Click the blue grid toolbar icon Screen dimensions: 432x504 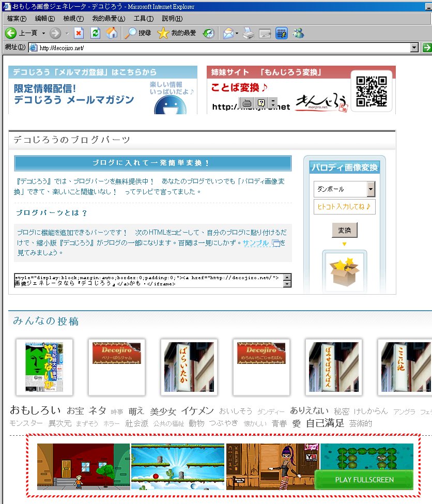(x=282, y=33)
